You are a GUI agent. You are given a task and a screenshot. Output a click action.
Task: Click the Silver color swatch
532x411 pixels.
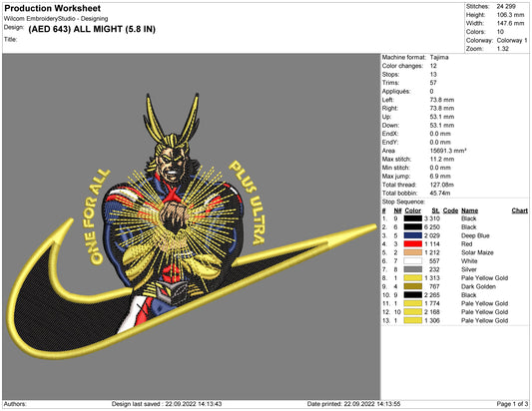point(413,269)
